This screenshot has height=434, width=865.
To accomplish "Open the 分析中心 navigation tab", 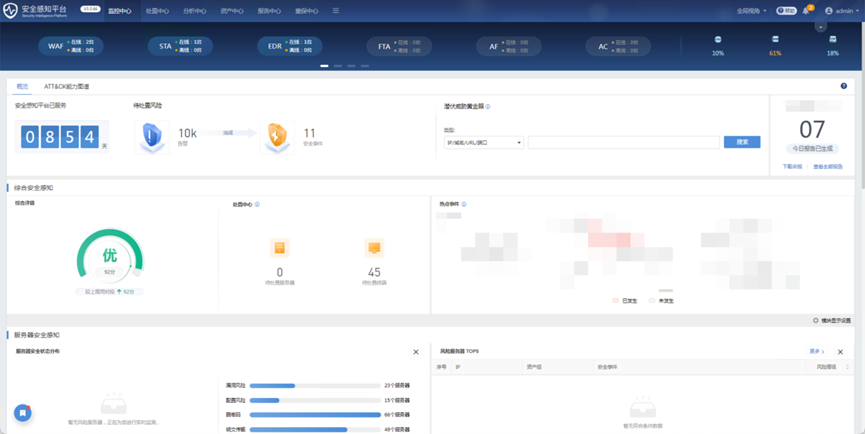I will click(x=194, y=11).
